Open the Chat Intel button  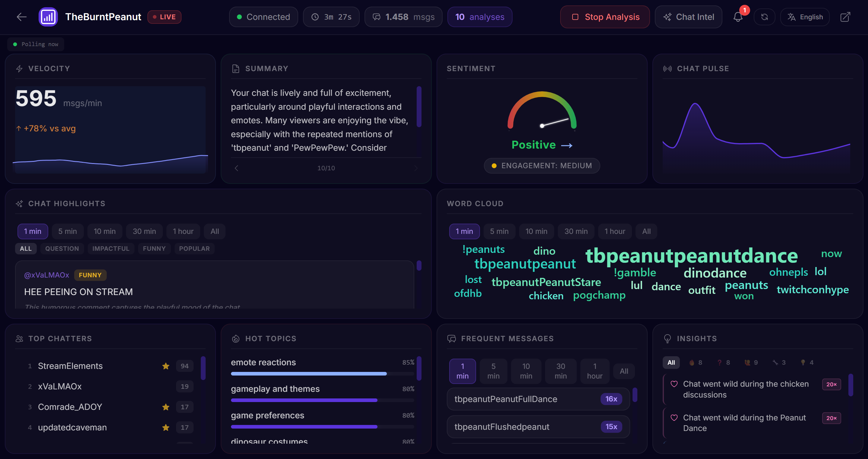point(688,17)
